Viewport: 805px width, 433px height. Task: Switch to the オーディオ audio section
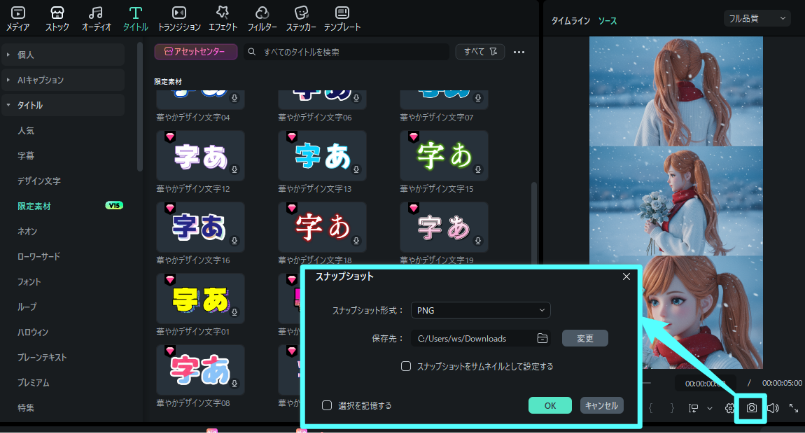point(96,18)
